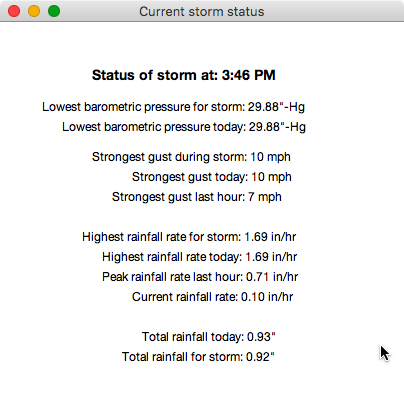Click the 29.88"-Hg storm pressure value

(276, 107)
